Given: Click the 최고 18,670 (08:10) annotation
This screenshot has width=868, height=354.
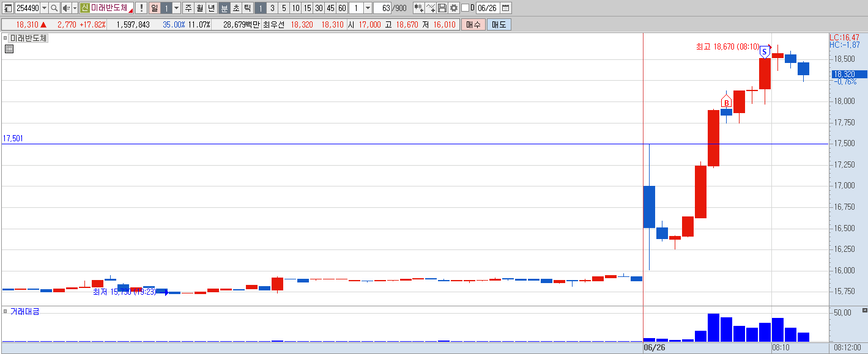Looking at the screenshot, I should coord(728,46).
